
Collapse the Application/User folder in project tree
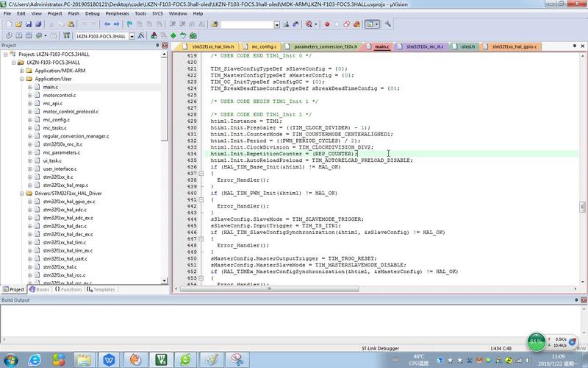pyautogui.click(x=22, y=79)
